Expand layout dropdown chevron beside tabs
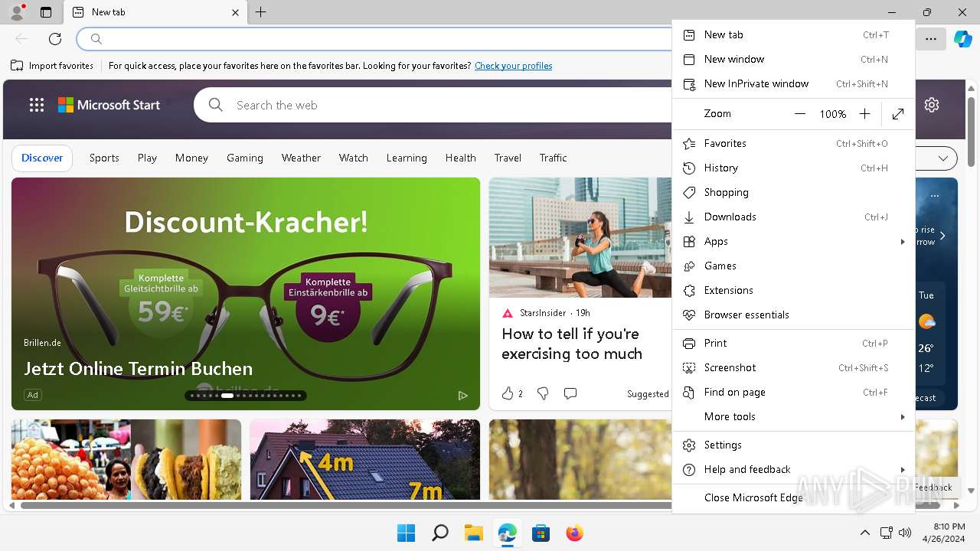Screen dimensions: 980x551 943,158
